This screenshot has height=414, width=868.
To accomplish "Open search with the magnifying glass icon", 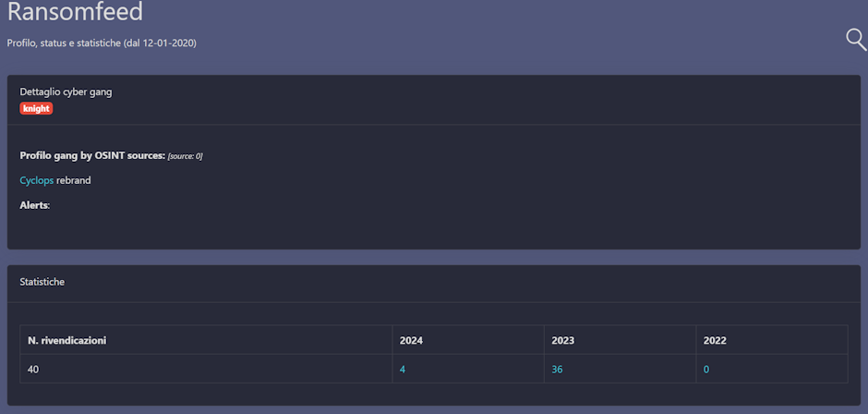I will (856, 41).
